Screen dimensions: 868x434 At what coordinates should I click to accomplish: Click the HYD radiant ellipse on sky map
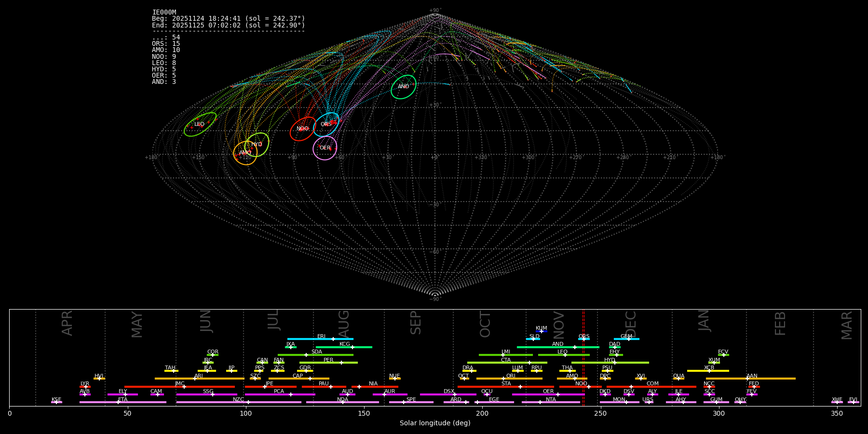click(257, 145)
